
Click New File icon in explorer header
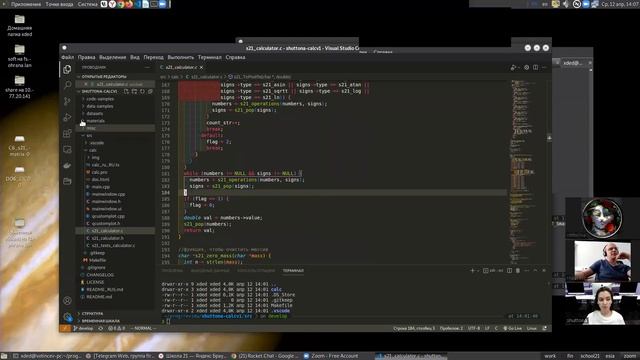(127, 91)
